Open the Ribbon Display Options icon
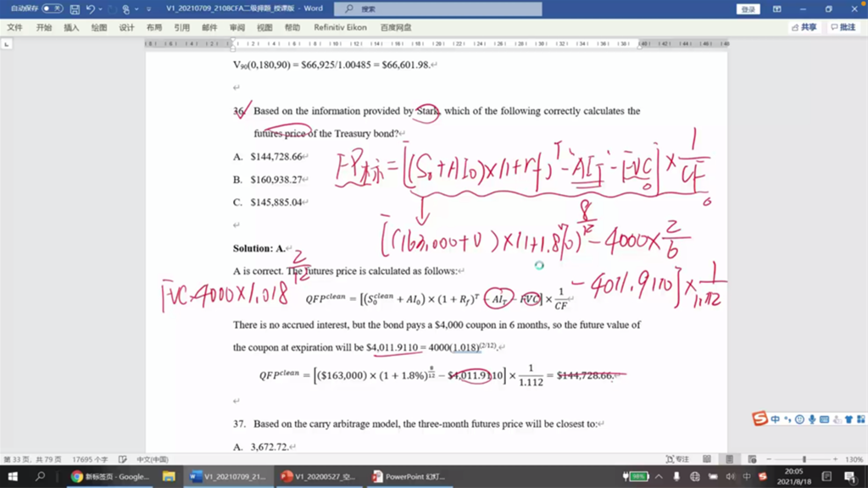The width and height of the screenshot is (868, 488). [777, 8]
